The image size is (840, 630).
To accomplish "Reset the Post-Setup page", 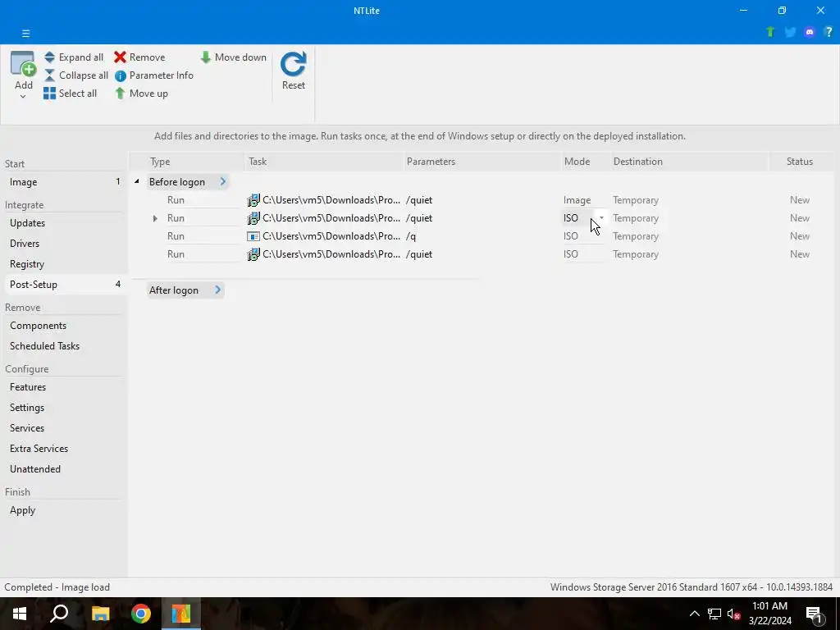I will point(293,71).
